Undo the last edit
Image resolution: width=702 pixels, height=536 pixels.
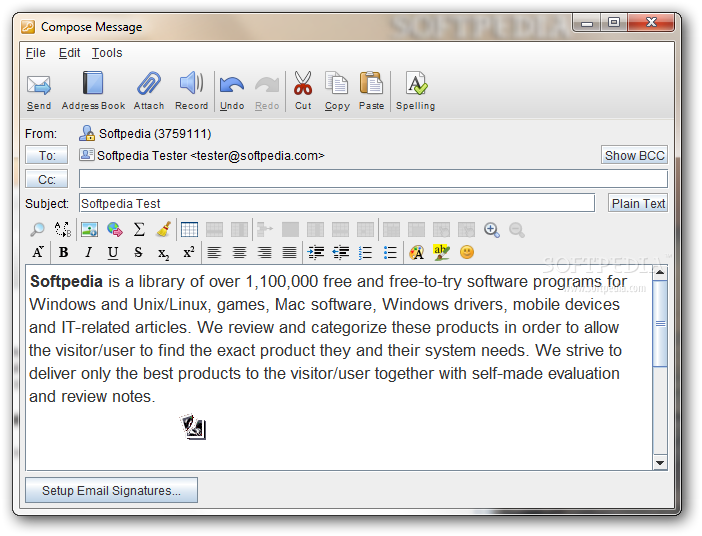click(232, 91)
